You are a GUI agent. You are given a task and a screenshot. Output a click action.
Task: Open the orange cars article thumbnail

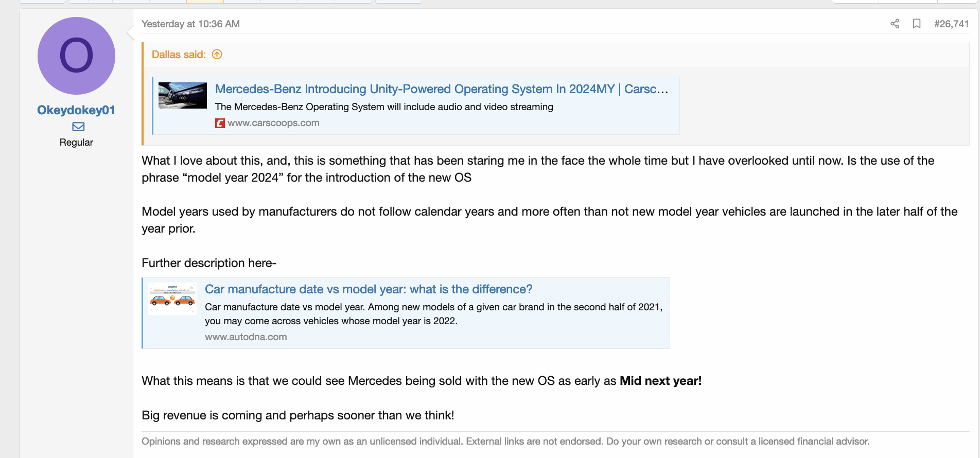click(x=172, y=298)
